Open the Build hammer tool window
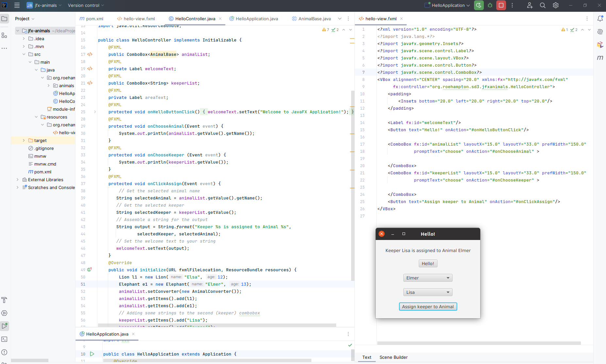Image resolution: width=606 pixels, height=364 pixels. (5, 300)
